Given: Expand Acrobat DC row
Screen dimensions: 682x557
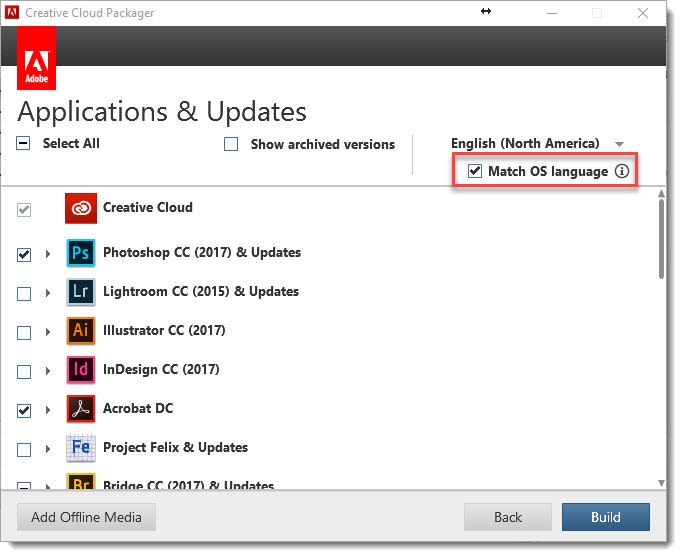Looking at the screenshot, I should (48, 410).
